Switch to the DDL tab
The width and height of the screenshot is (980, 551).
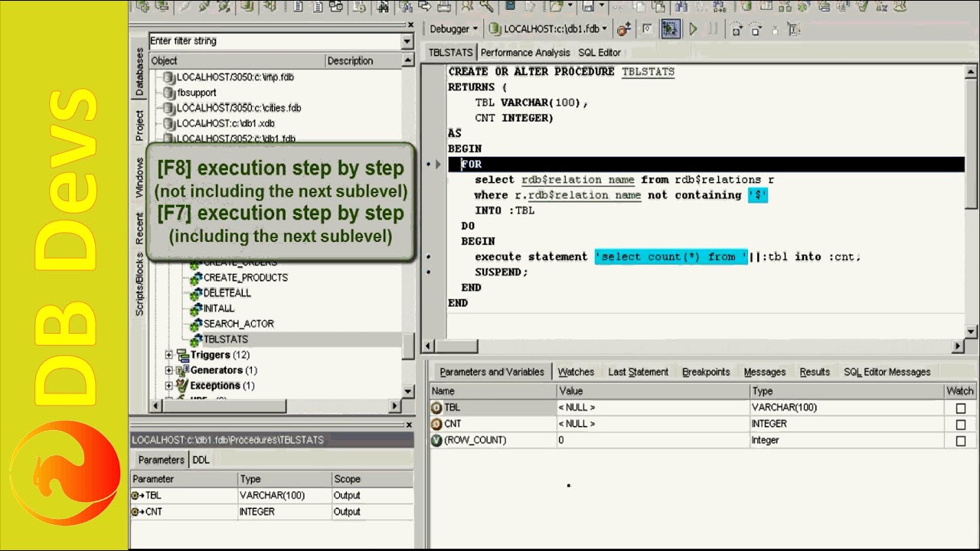click(201, 460)
